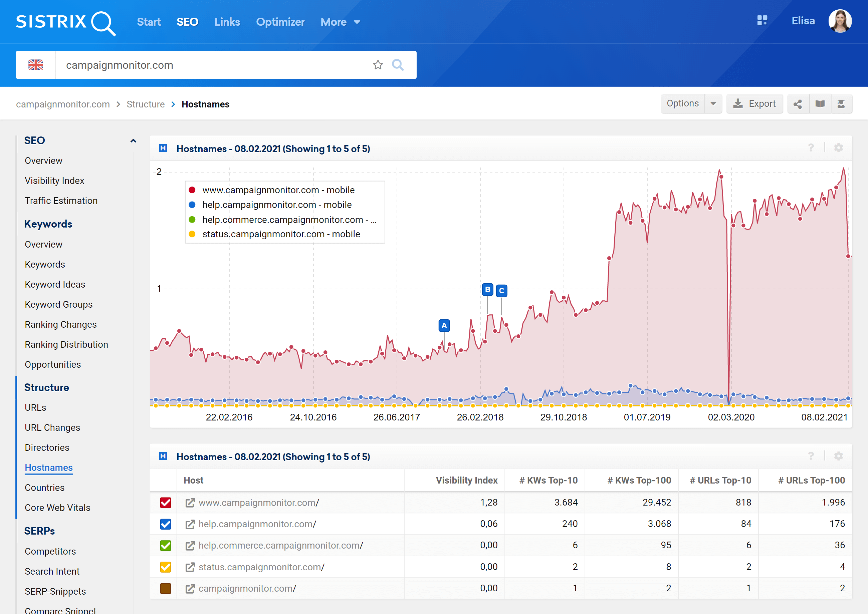Open URL Changes in sidebar
Viewport: 868px width, 614px height.
[52, 427]
